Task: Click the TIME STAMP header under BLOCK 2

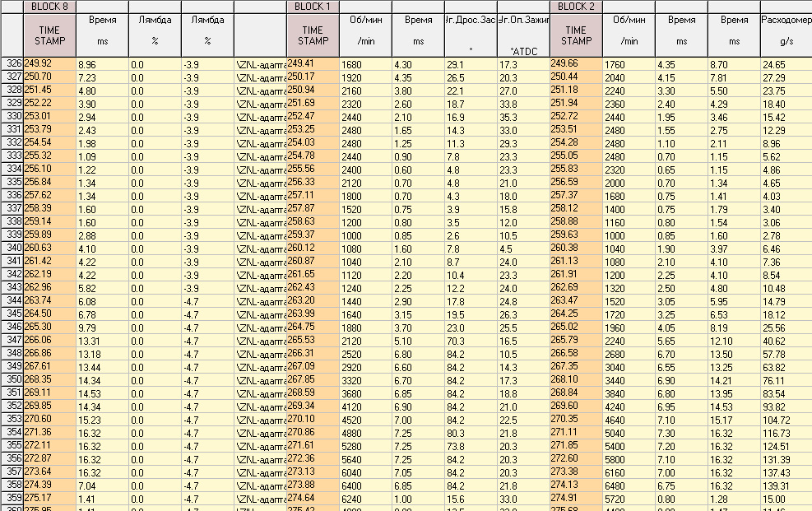Action: 577,35
